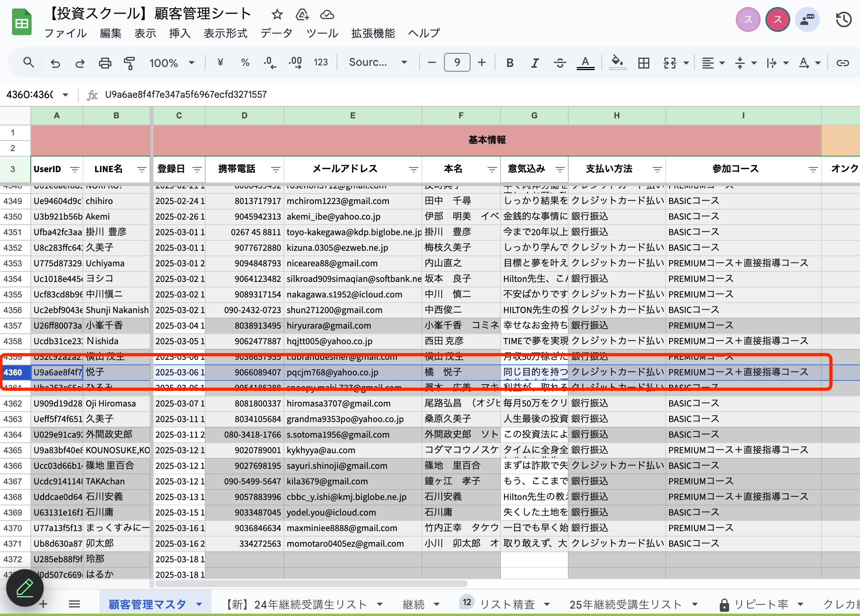Image resolution: width=860 pixels, height=616 pixels.
Task: Click the print button
Action: 105,62
